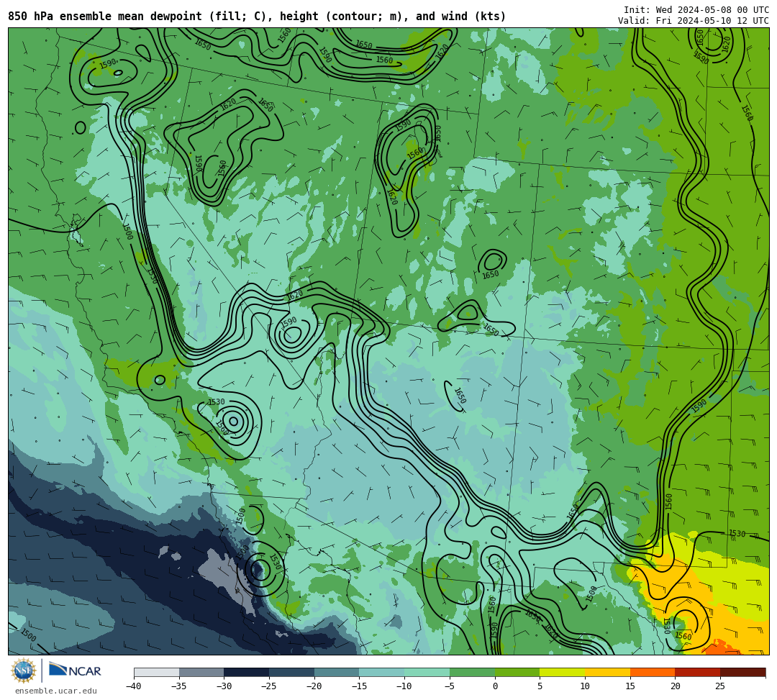The height and width of the screenshot is (700, 777).
Task: Click the dark brown colorbar segment above 25
Action: [x=742, y=672]
